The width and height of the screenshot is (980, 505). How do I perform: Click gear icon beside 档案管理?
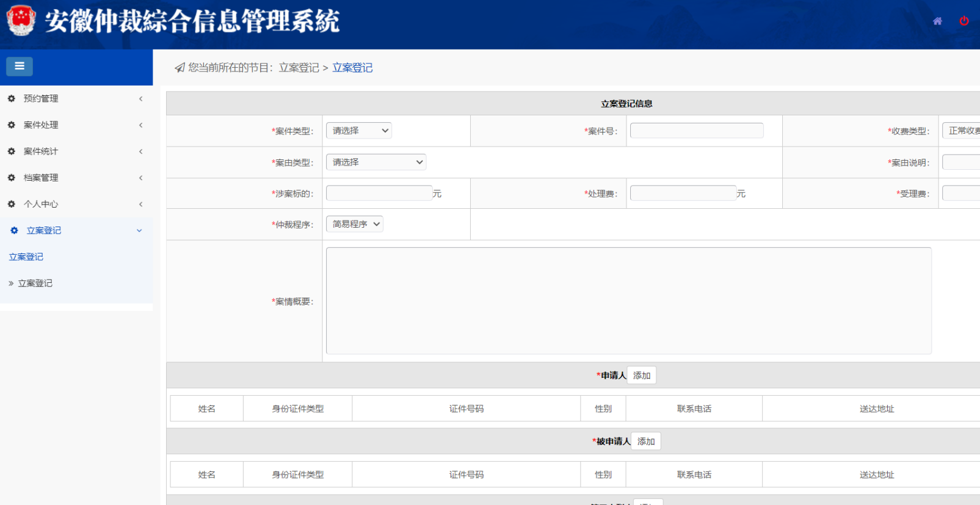pos(11,178)
